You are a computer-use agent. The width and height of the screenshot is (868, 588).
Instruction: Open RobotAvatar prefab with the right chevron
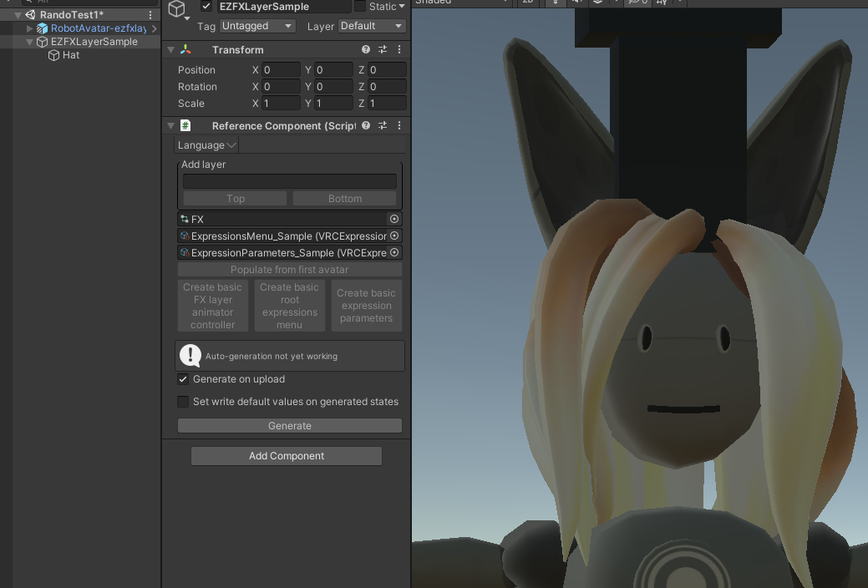tap(155, 28)
